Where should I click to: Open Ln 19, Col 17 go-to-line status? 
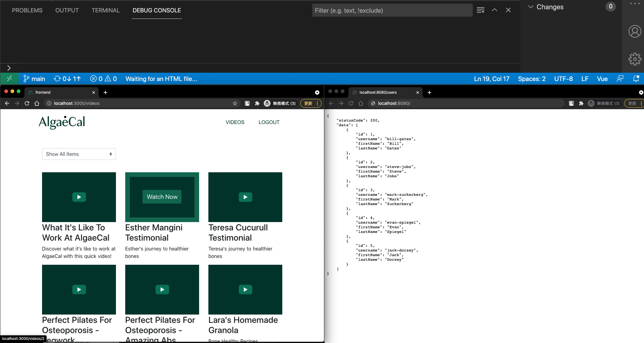pos(492,79)
